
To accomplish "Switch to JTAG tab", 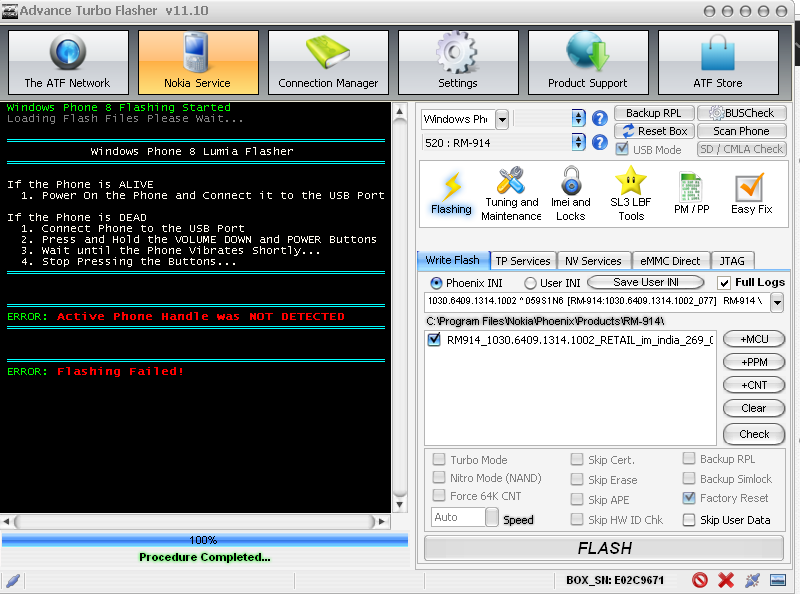I will pos(732,261).
